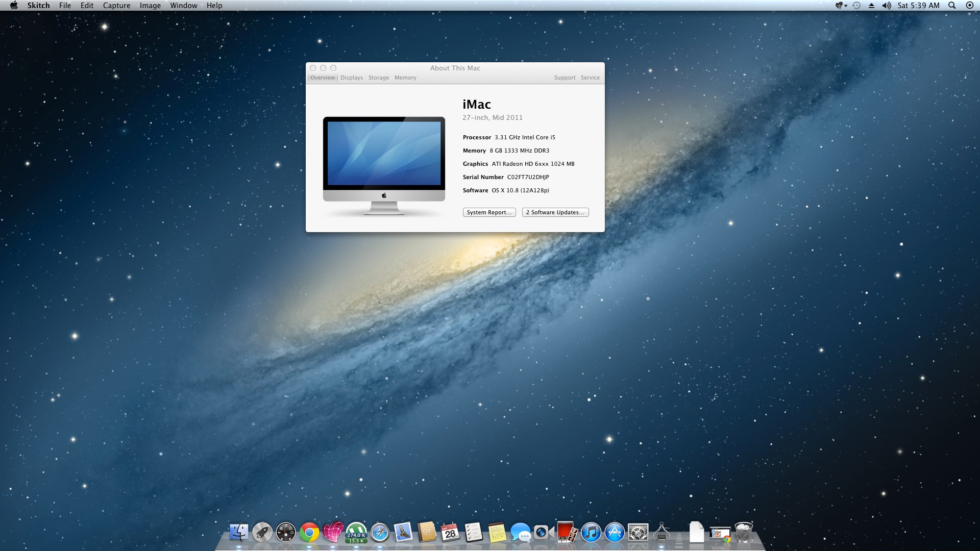Open Finder from the Dock
Viewport: 980px width, 551px height.
point(238,533)
